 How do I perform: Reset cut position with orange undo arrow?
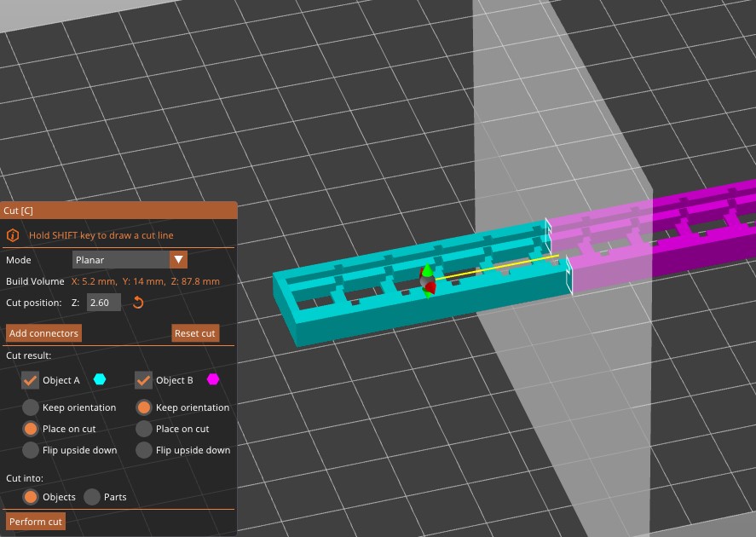tap(138, 303)
